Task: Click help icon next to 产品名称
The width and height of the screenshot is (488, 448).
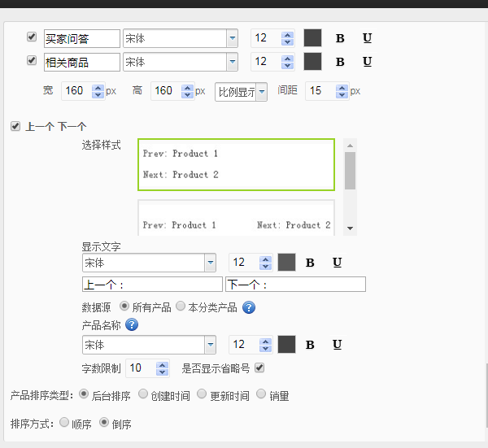Action: pos(131,325)
